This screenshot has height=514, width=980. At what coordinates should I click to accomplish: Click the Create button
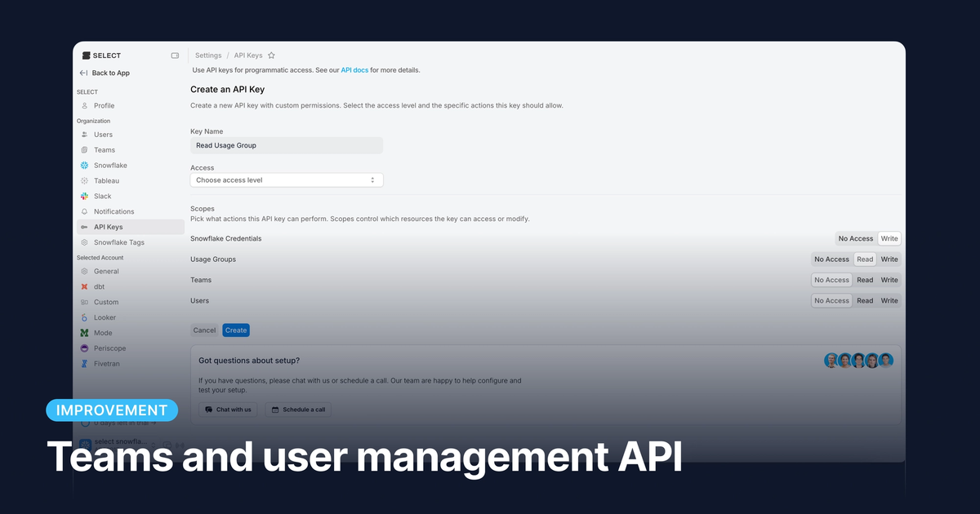pos(236,330)
